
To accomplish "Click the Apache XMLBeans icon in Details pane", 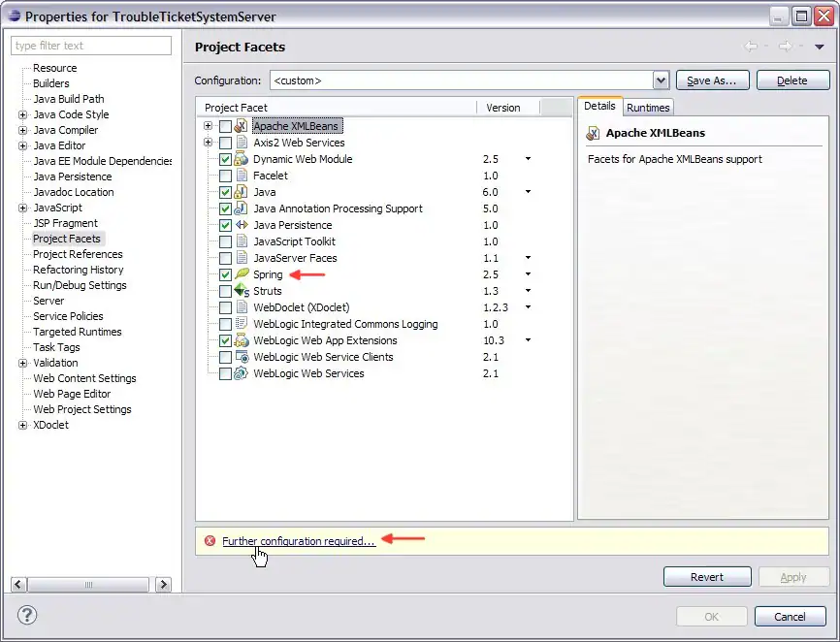I will pyautogui.click(x=593, y=133).
